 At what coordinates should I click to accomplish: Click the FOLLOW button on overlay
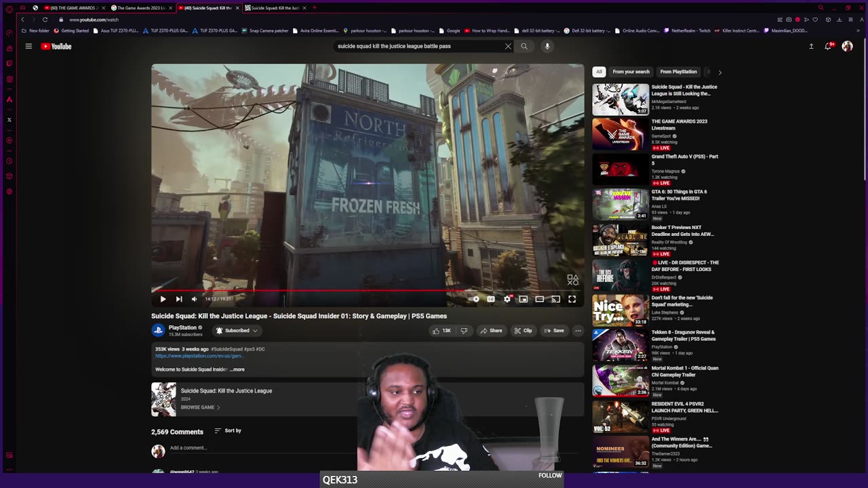pyautogui.click(x=550, y=476)
